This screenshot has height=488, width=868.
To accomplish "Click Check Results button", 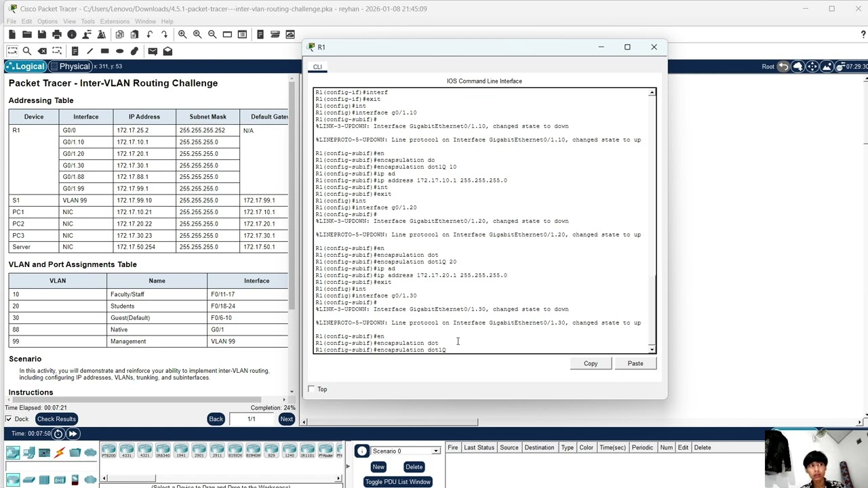I will [x=56, y=419].
